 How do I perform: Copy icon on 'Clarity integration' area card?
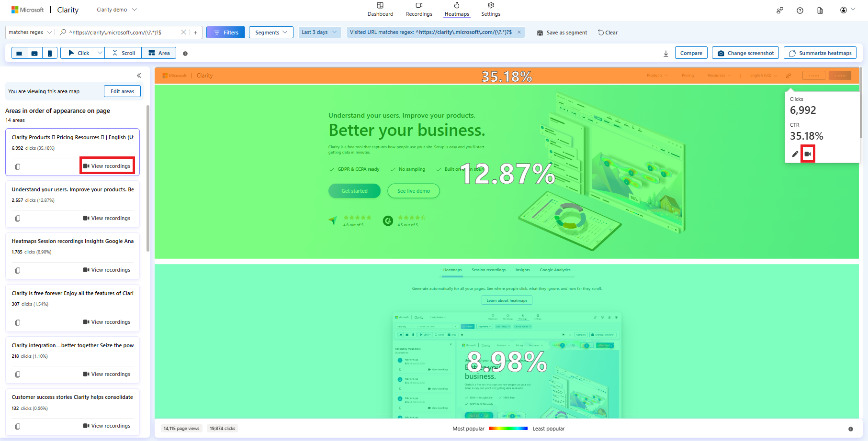18,375
